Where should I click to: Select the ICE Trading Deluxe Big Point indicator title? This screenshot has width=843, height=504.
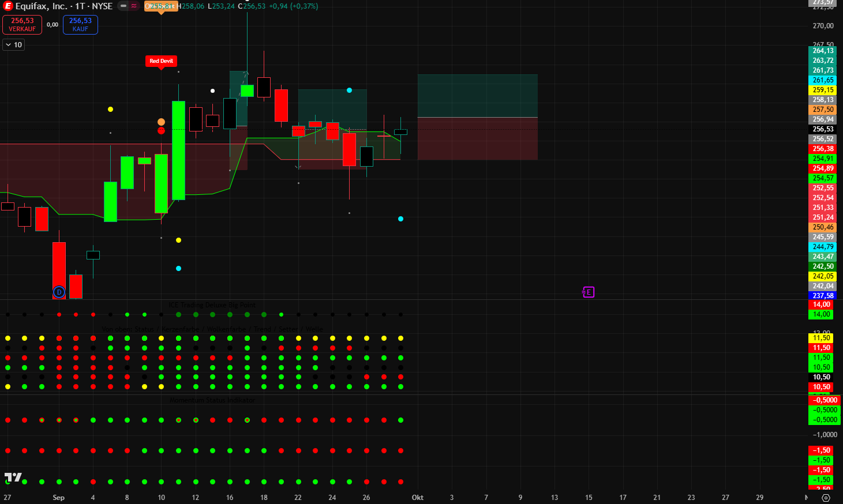pos(212,305)
